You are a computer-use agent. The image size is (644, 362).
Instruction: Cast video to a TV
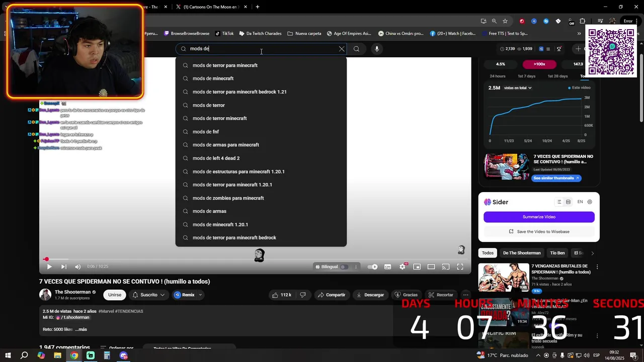(445, 267)
